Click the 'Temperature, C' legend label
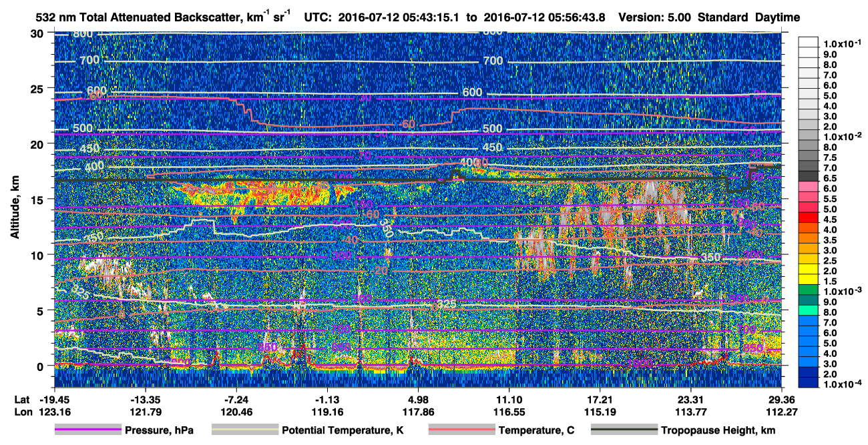 [x=536, y=431]
